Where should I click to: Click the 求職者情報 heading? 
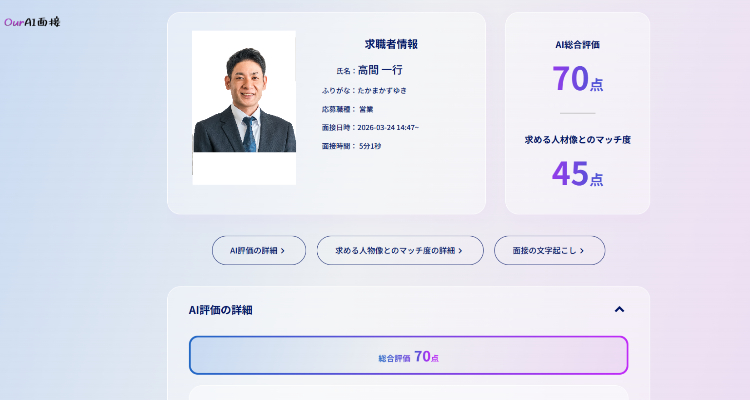pyautogui.click(x=391, y=44)
